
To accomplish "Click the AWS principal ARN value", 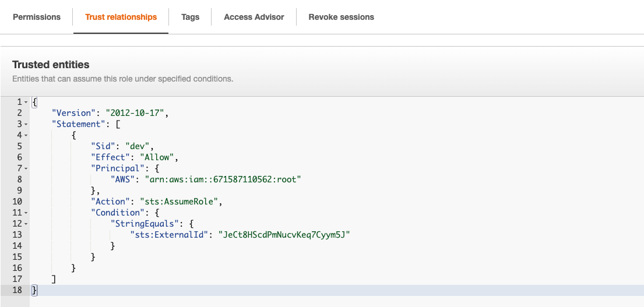I will [224, 179].
